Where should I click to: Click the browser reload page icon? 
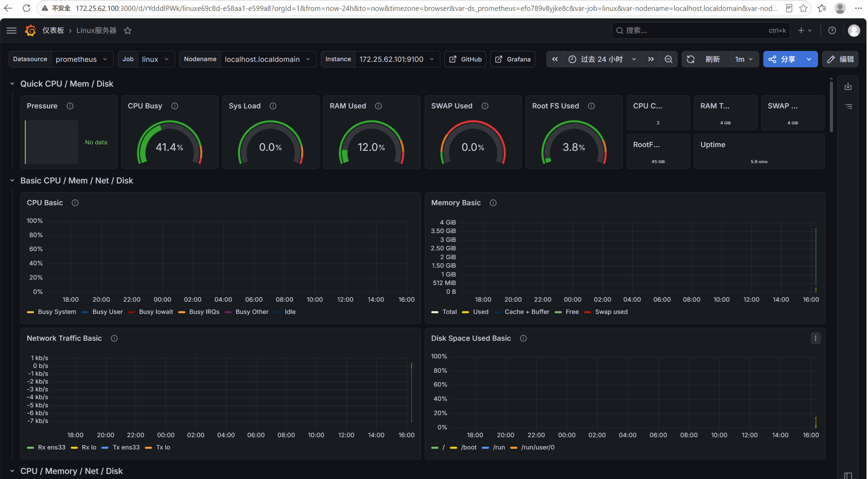(x=27, y=8)
